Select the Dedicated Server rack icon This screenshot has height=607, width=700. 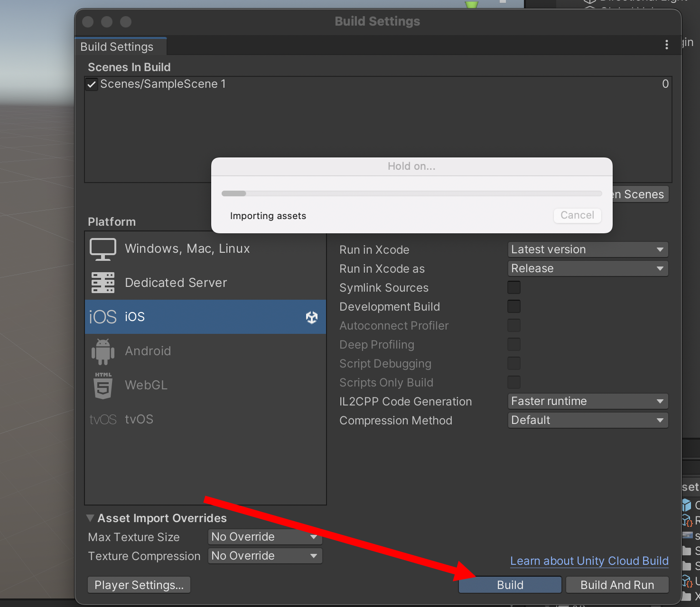(x=103, y=283)
